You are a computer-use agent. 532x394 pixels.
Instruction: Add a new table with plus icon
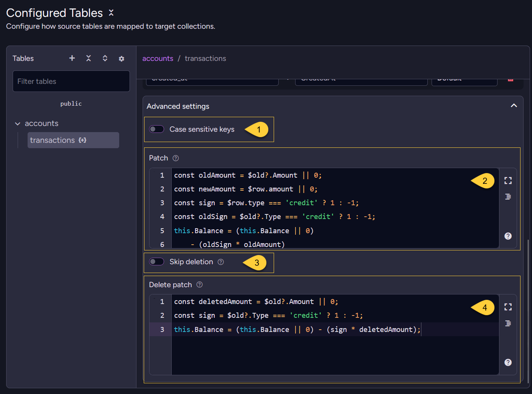point(72,58)
